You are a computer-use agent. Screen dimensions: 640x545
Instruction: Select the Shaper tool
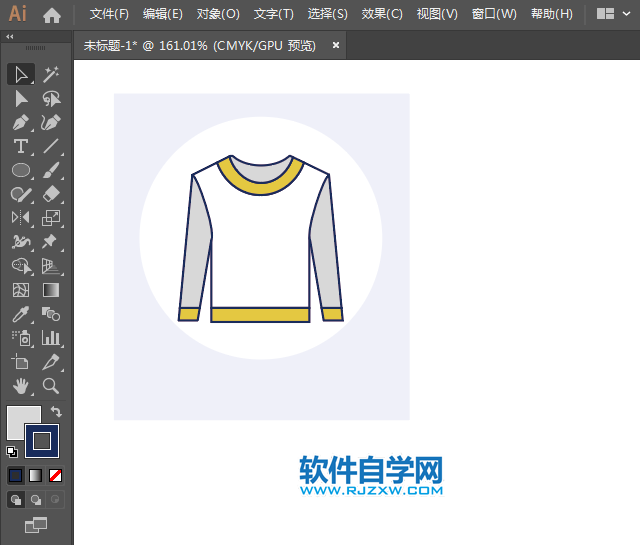(x=21, y=194)
